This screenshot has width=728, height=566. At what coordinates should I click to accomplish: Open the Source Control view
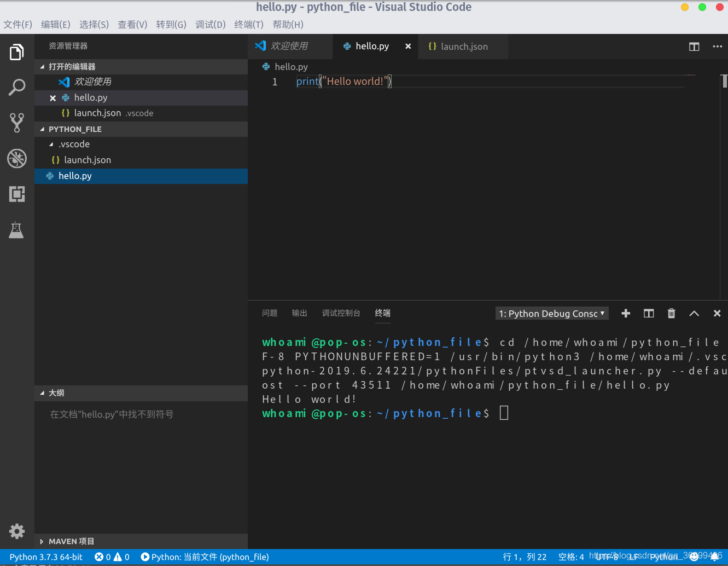point(17,123)
